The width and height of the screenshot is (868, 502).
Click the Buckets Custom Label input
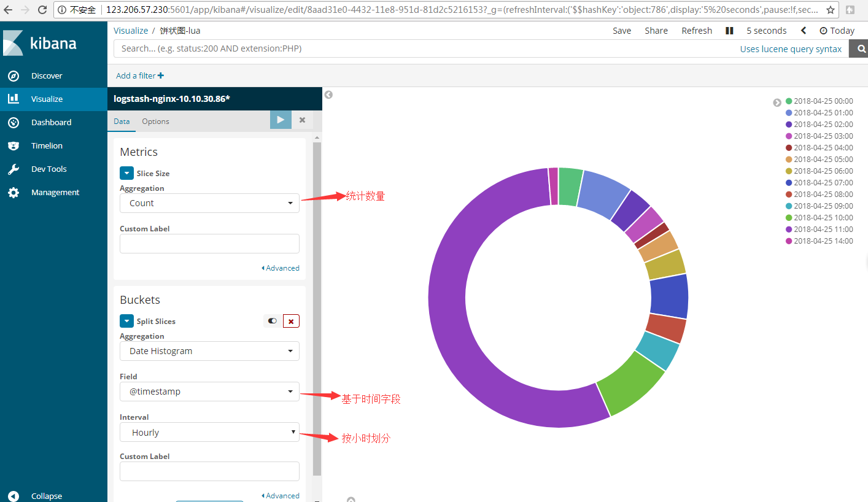coord(209,471)
